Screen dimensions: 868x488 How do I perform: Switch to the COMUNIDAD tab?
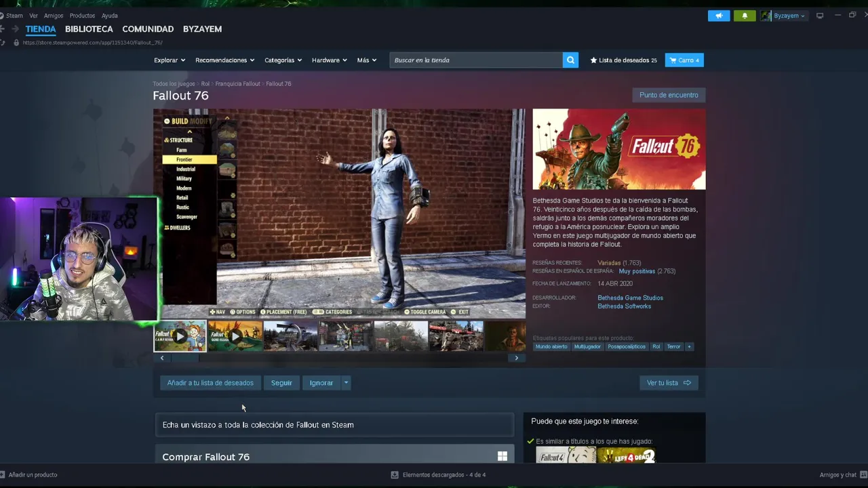tap(148, 29)
